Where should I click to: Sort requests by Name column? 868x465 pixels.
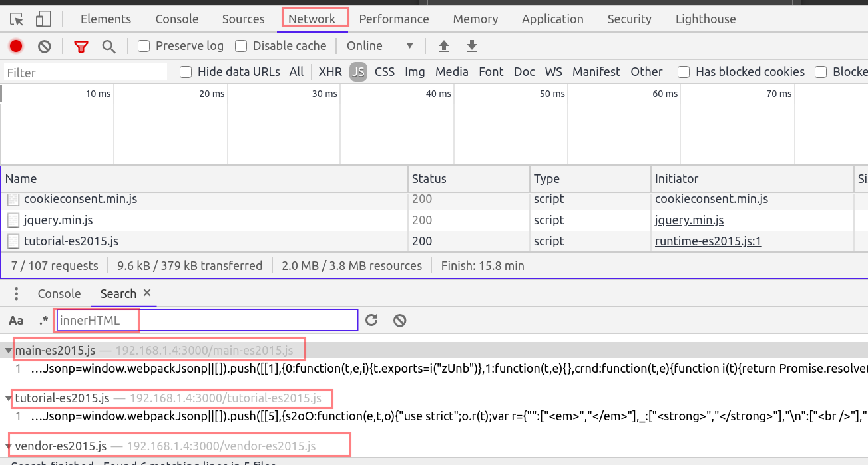click(204, 178)
